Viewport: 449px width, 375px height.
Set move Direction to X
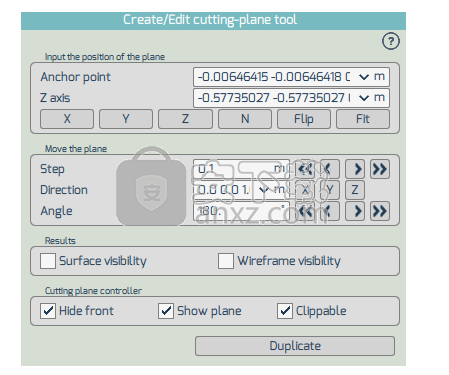305,190
